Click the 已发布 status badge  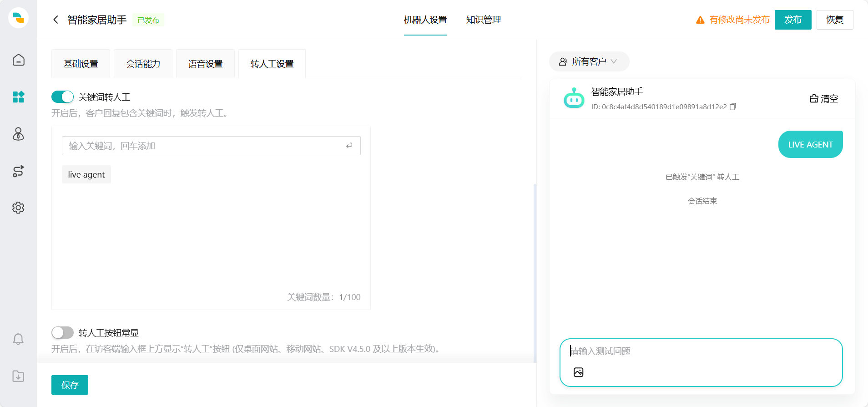coord(148,20)
